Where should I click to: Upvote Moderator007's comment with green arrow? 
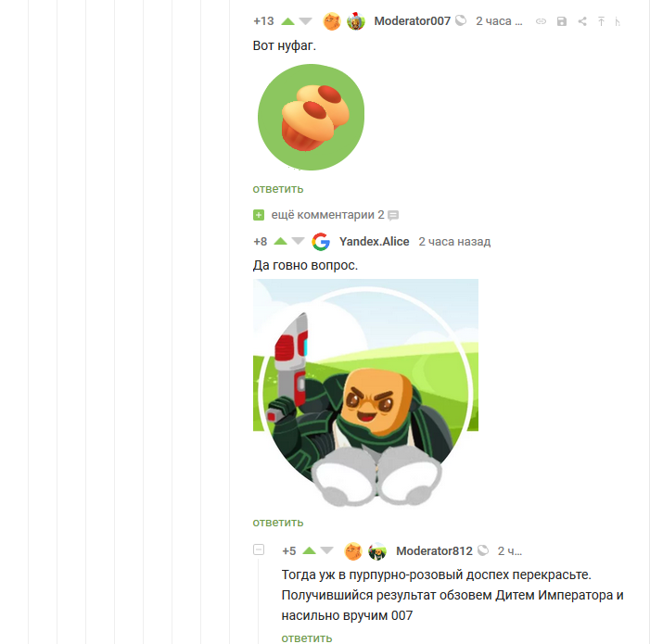tap(287, 21)
